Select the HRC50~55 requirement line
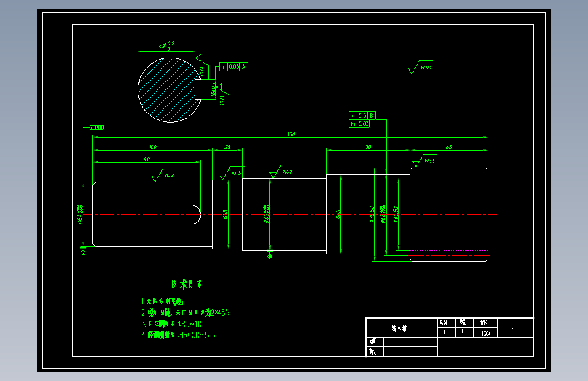588x381 pixels. coord(178,335)
